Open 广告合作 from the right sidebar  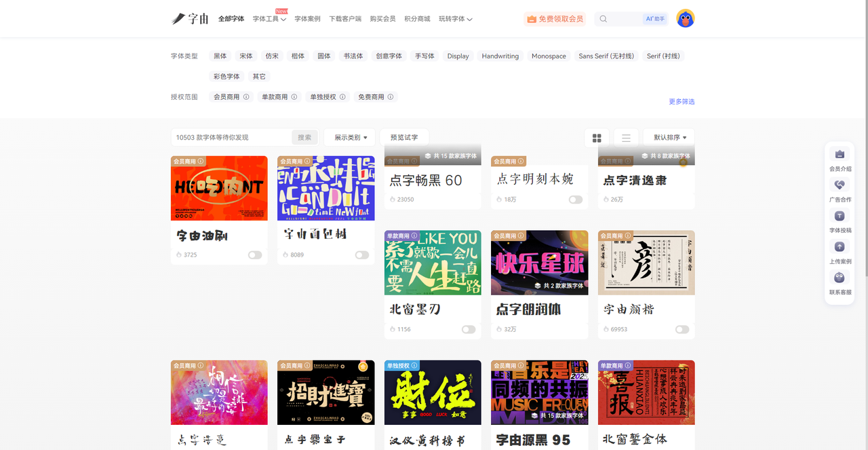click(840, 185)
